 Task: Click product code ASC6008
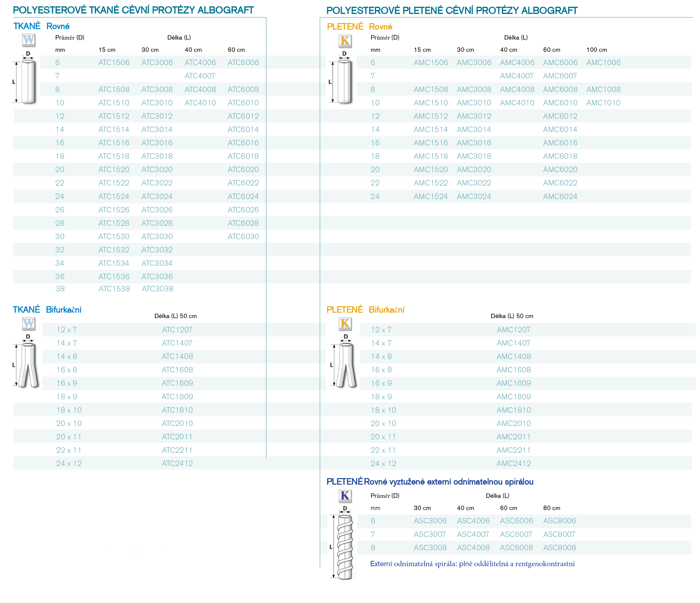[517, 548]
